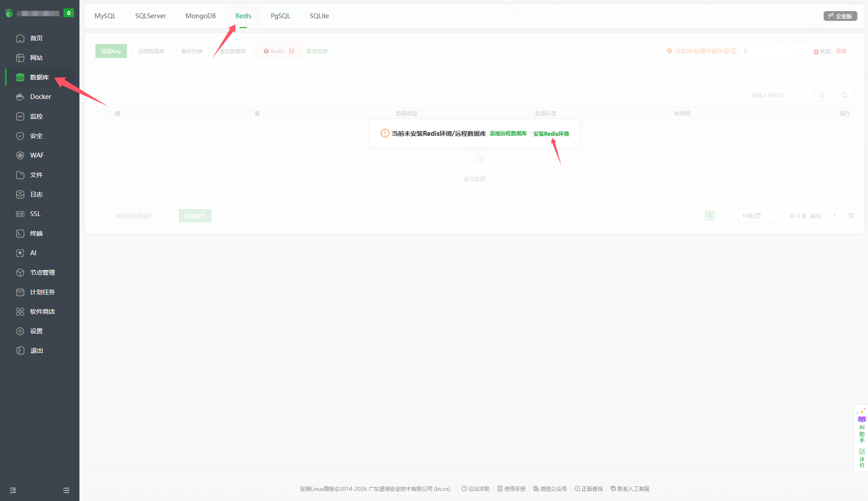868x501 pixels.
Task: Click the 退出 logout icon
Action: pos(20,351)
